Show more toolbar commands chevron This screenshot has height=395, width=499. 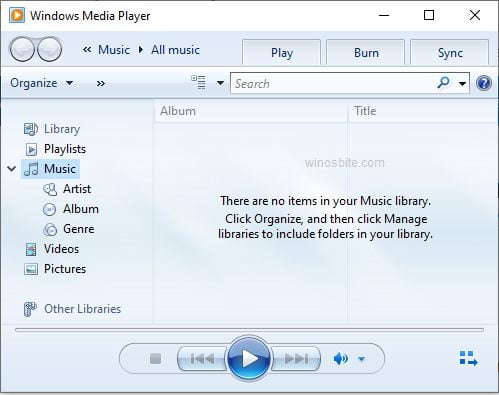101,83
